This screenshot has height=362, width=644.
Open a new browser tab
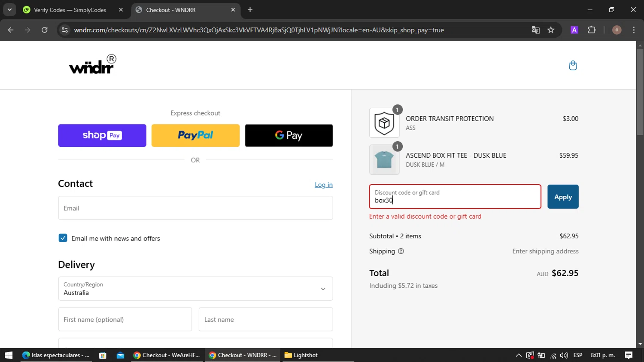click(250, 9)
